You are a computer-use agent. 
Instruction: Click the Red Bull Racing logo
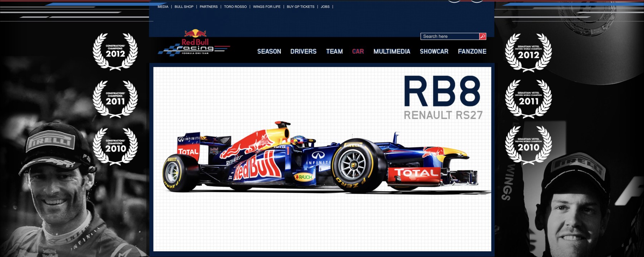point(194,43)
